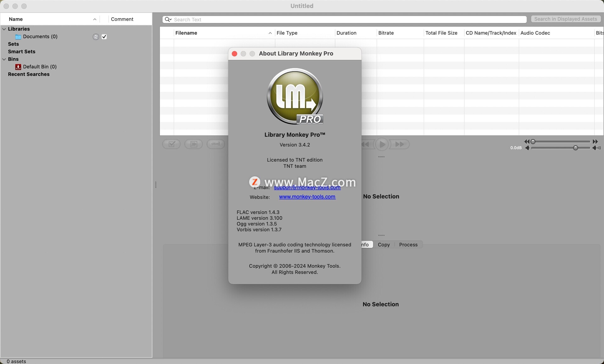Switch to the Copy tab
Viewport: 604px width, 364px height.
click(x=384, y=245)
